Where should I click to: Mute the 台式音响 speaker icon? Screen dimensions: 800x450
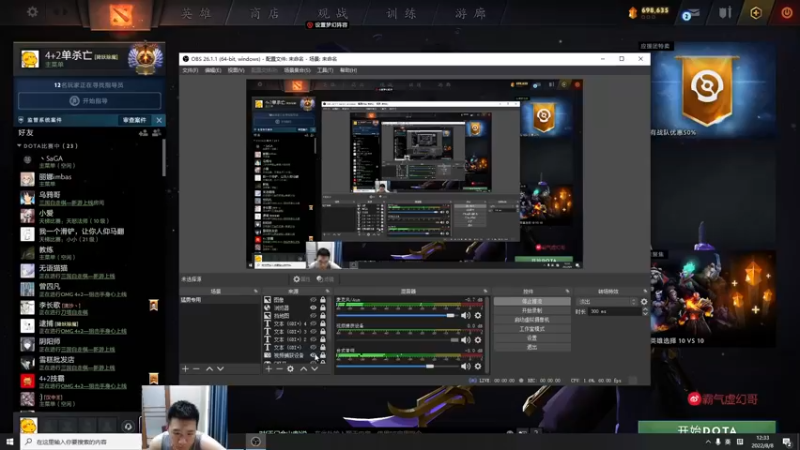(x=465, y=366)
